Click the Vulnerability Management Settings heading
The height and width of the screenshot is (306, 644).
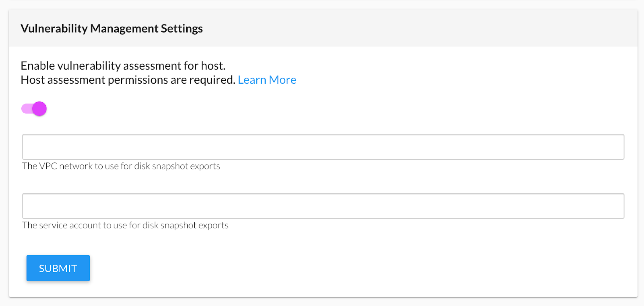(111, 29)
